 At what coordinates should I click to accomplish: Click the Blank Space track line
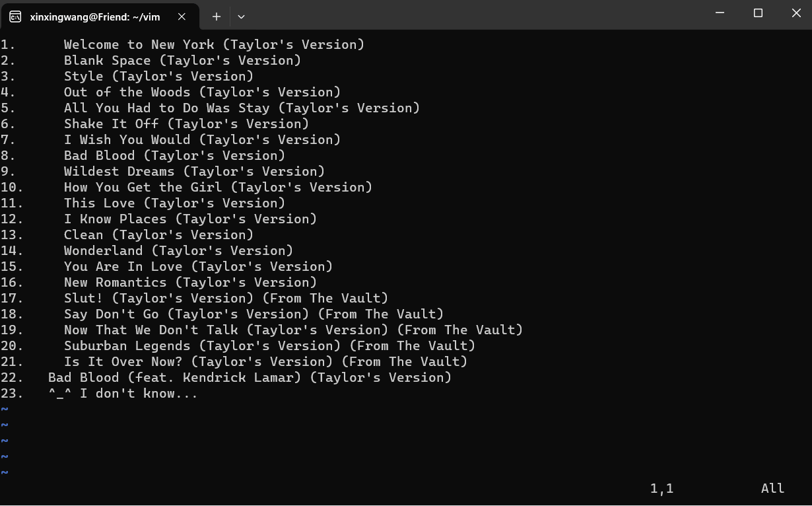tap(182, 60)
